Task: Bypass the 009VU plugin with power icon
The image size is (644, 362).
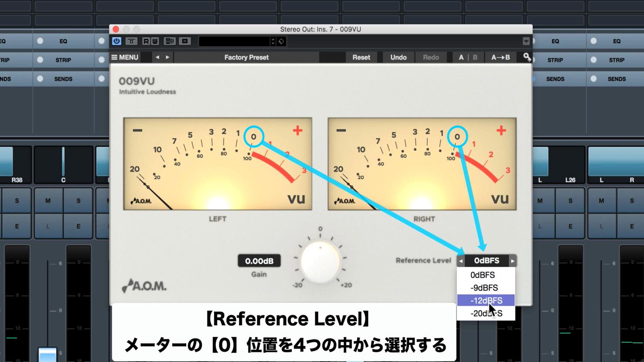Action: 117,41
